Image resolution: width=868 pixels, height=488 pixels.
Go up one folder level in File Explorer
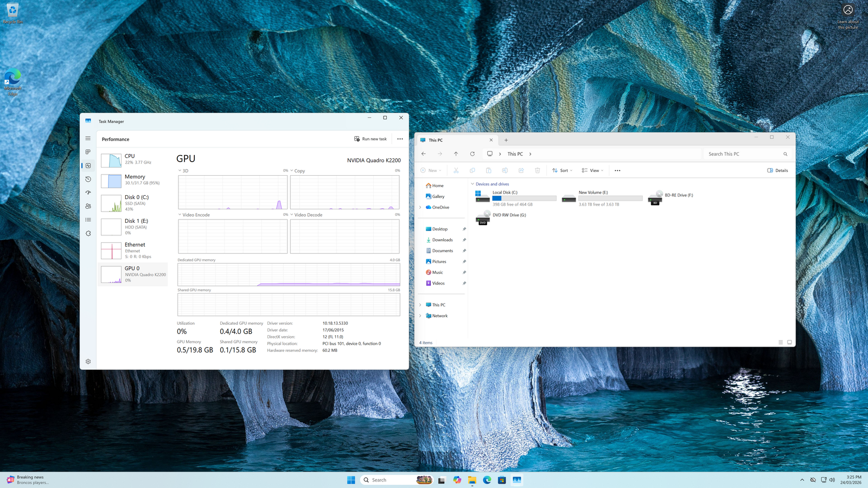coord(456,154)
